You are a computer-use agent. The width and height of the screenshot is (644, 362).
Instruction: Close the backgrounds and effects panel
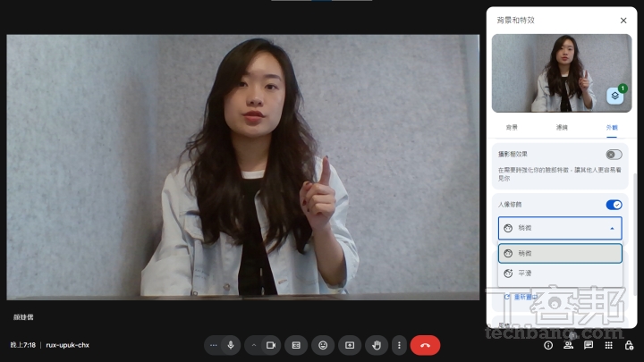623,20
